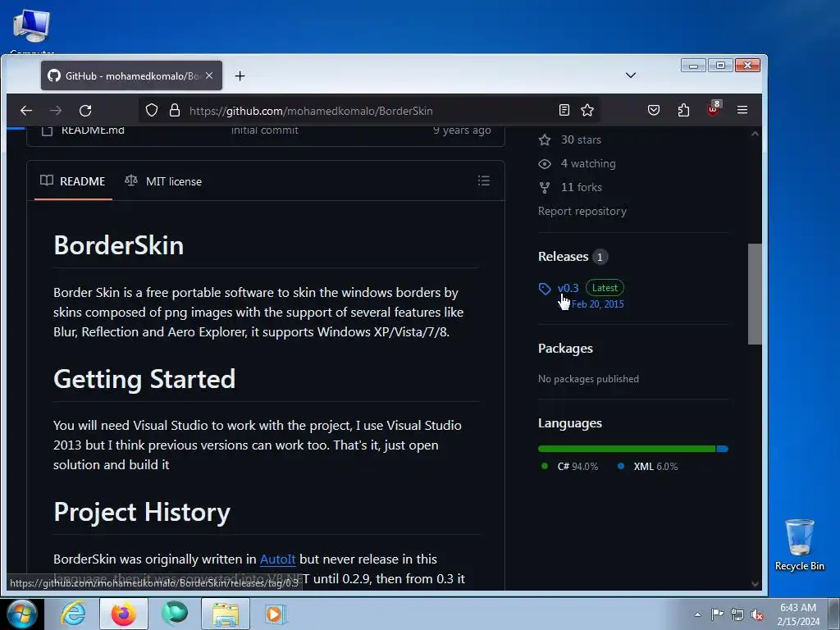Screen dimensions: 840x630
Task: Click the page vertical scrollbar thumb
Action: (x=755, y=294)
